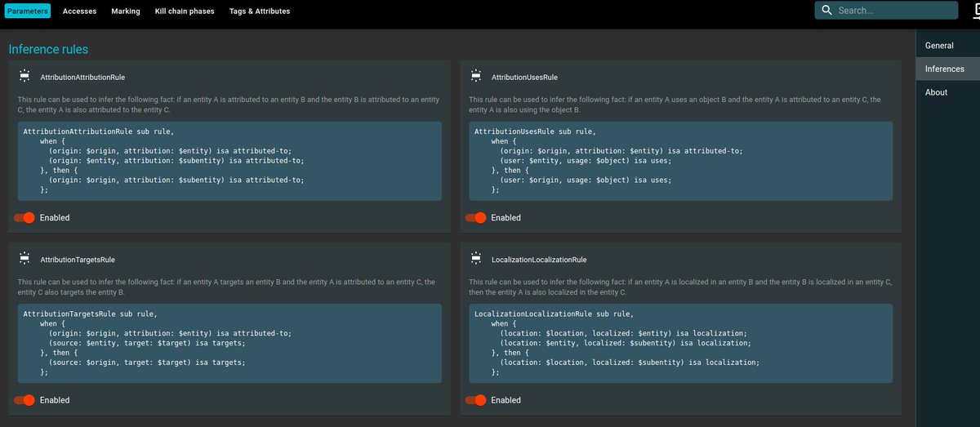
Task: Click the AttributionUsesRule card icon
Action: [x=475, y=77]
